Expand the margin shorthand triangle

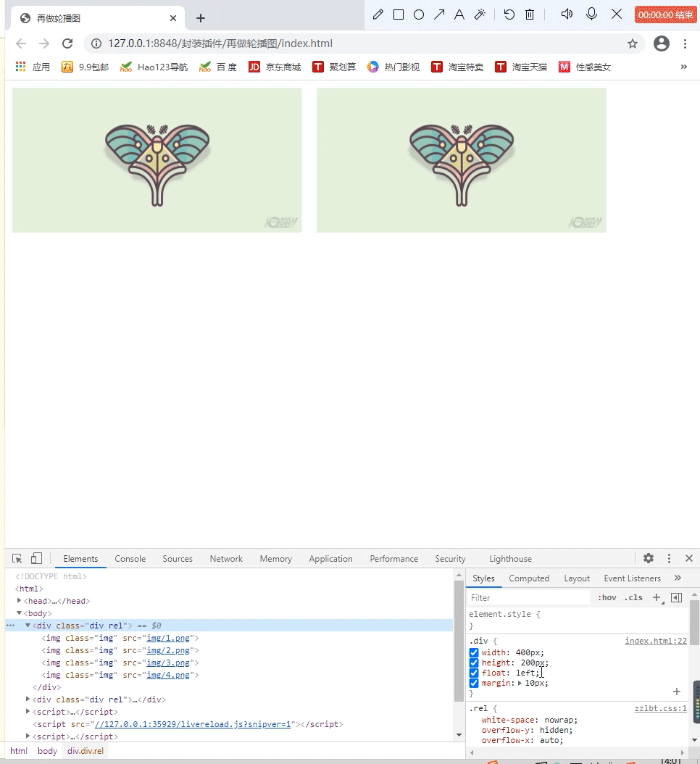(520, 683)
